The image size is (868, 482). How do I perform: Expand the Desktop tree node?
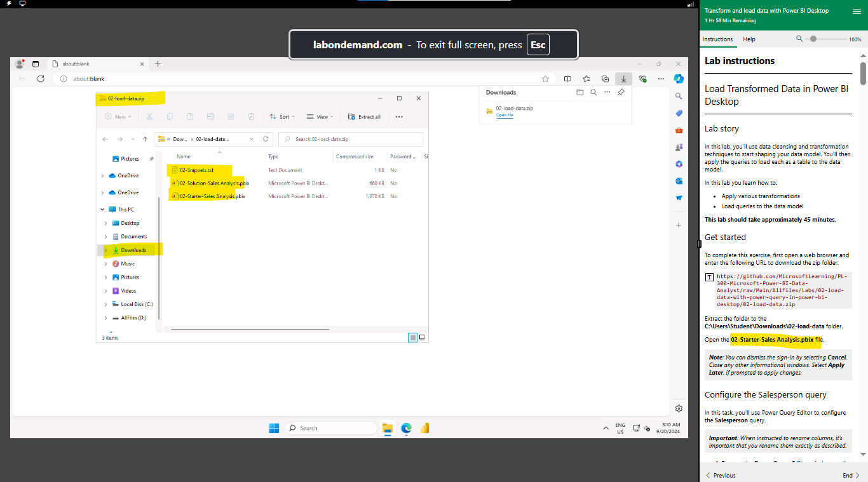click(x=105, y=223)
